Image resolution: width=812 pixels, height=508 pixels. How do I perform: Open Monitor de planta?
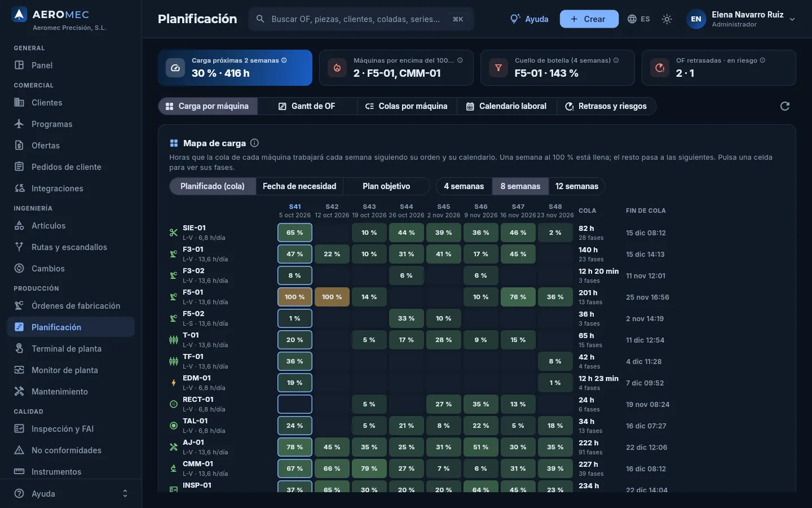tap(70, 370)
